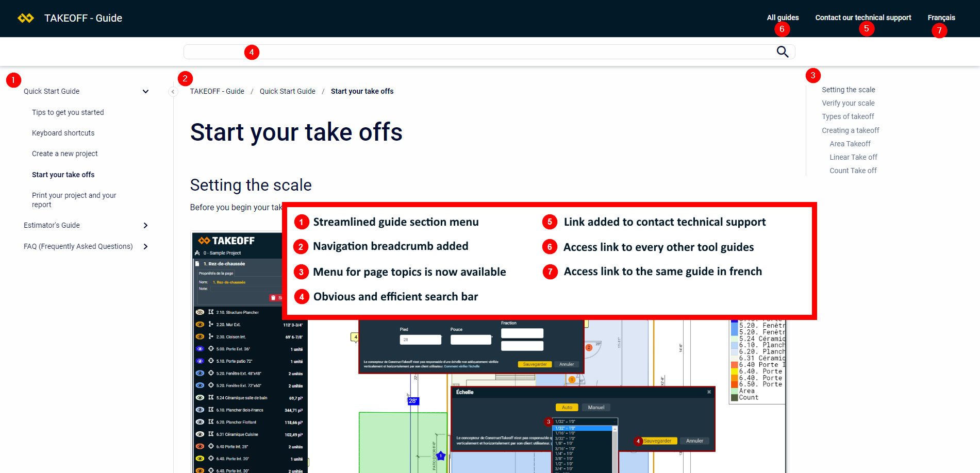Open Contact our technical support
The image size is (980, 473).
tap(863, 18)
